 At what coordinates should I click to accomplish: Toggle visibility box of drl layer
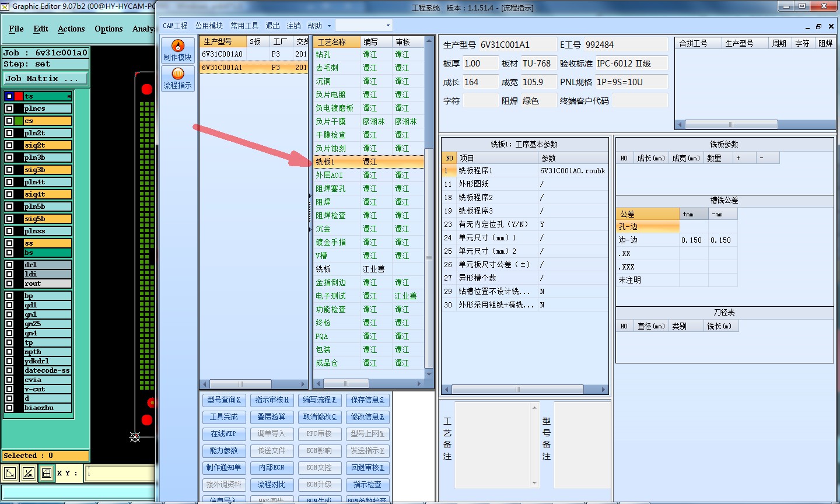pyautogui.click(x=9, y=265)
